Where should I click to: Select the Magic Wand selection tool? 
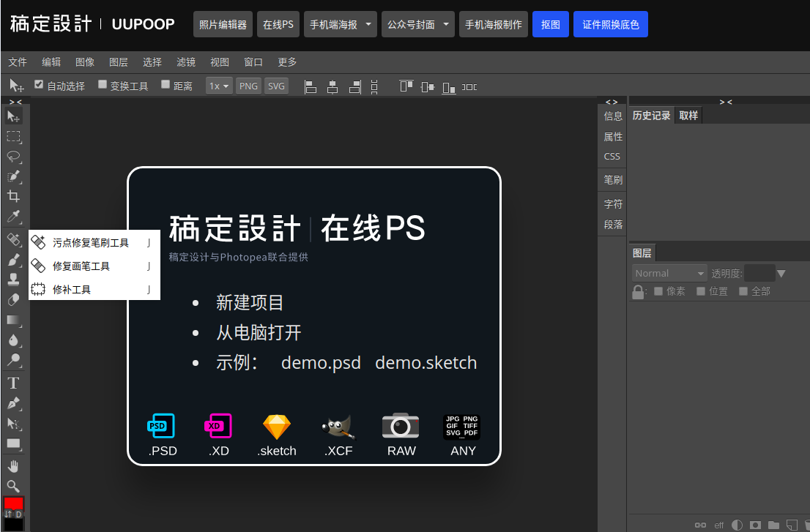click(x=13, y=176)
